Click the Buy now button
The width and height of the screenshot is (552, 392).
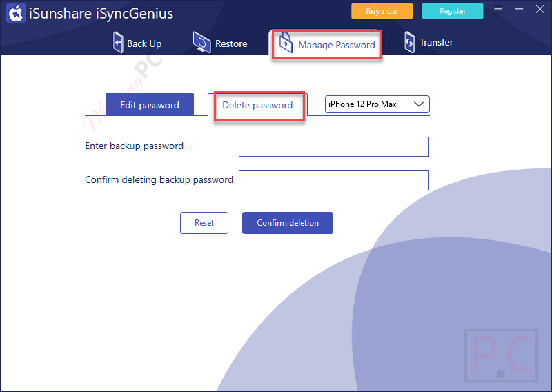tap(382, 11)
